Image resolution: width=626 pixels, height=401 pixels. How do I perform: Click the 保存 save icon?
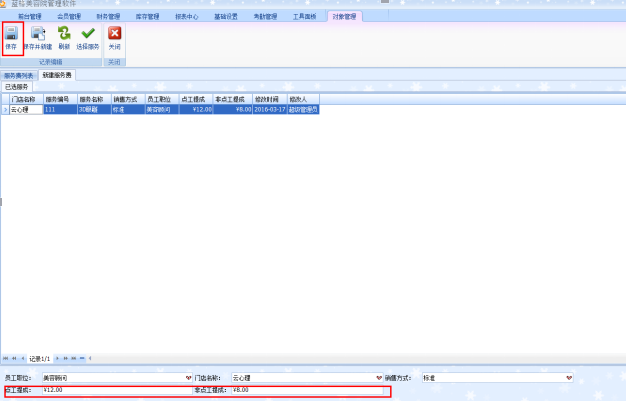[12, 34]
